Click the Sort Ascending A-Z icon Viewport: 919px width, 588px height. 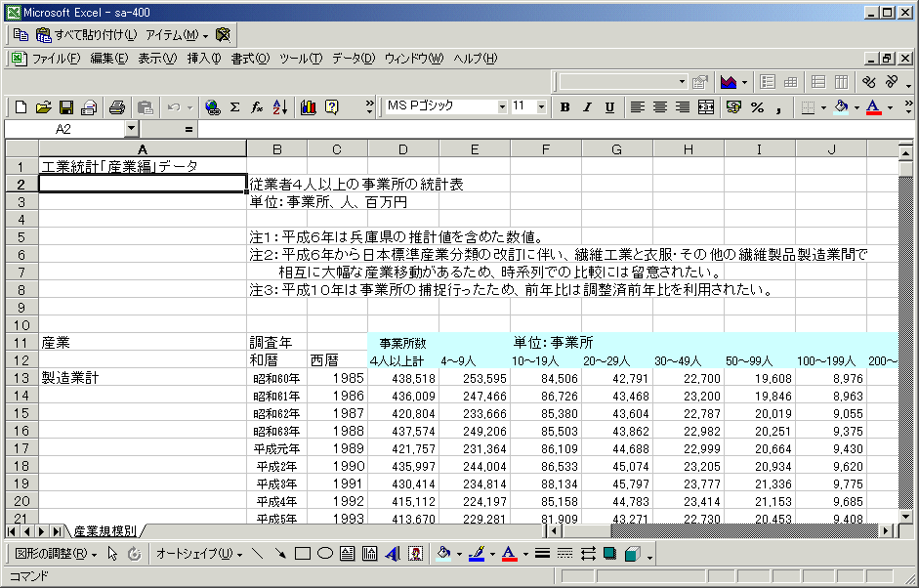coord(280,107)
